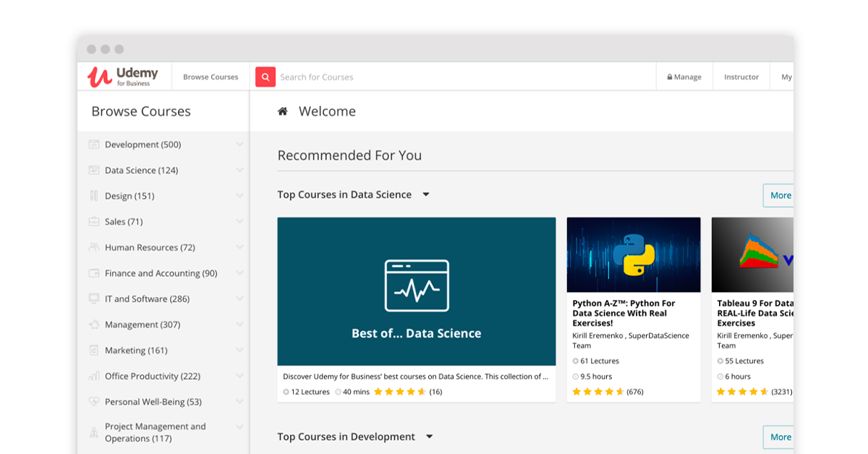This screenshot has height=454, width=868.
Task: Open the partly visible My menu item
Action: click(x=786, y=77)
